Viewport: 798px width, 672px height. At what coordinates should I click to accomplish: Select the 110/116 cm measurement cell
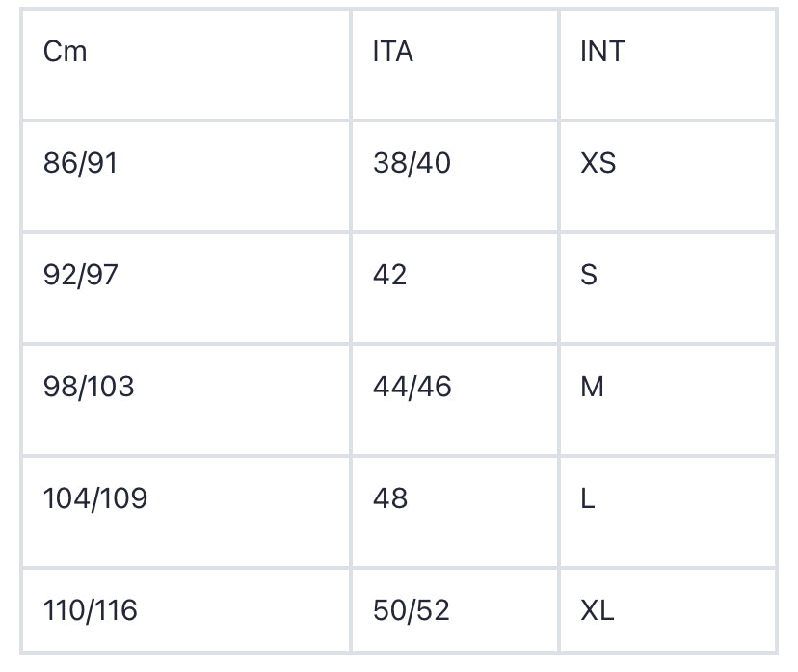(x=91, y=610)
